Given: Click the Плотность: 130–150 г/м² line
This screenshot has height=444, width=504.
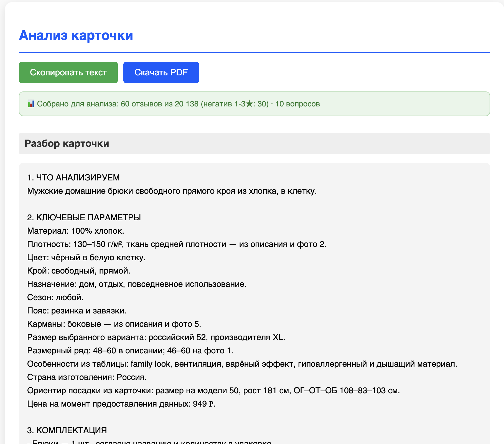Looking at the screenshot, I should pyautogui.click(x=177, y=244).
